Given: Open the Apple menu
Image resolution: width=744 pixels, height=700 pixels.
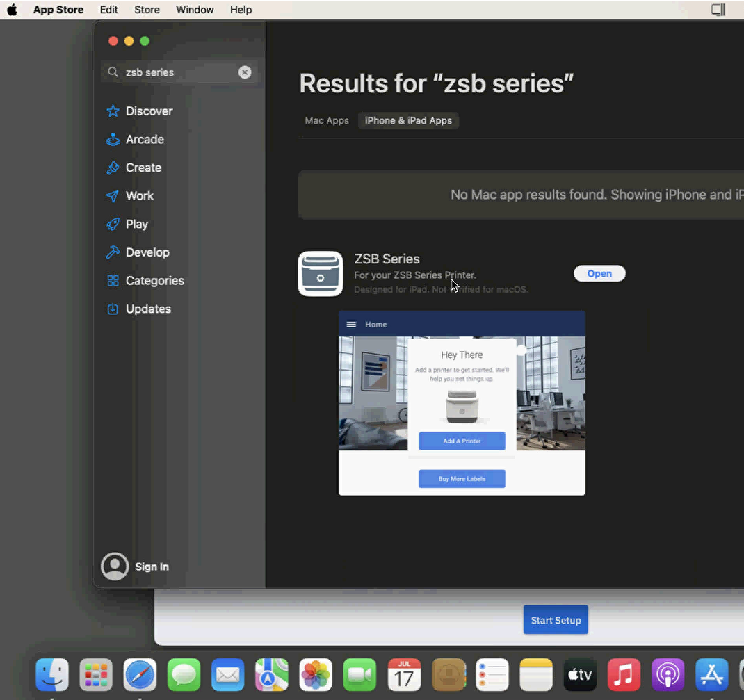Looking at the screenshot, I should tap(12, 10).
